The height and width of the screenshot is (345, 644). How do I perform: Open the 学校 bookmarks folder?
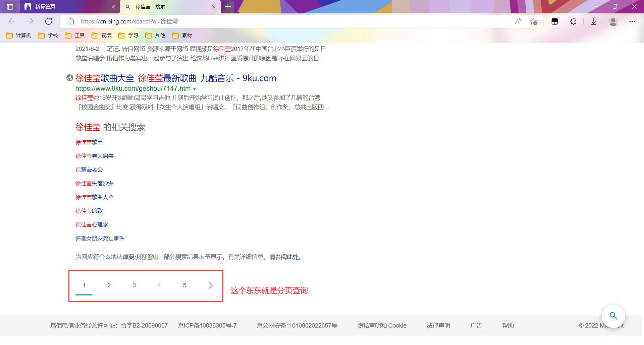click(x=48, y=36)
